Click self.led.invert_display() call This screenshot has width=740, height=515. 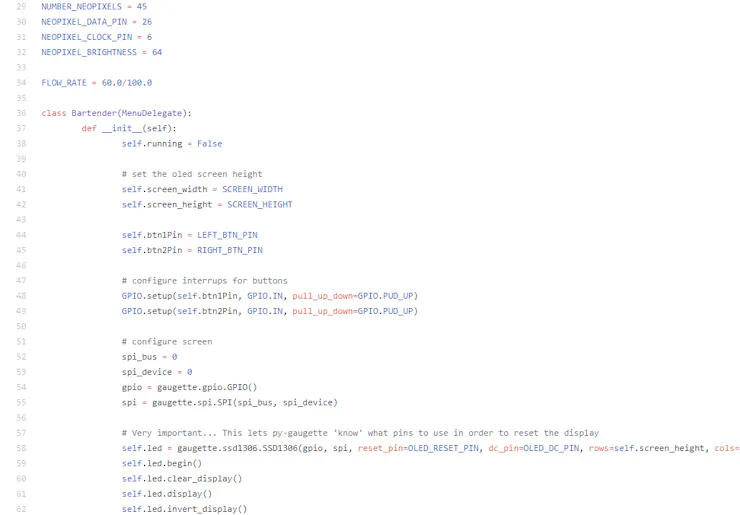[x=185, y=509]
